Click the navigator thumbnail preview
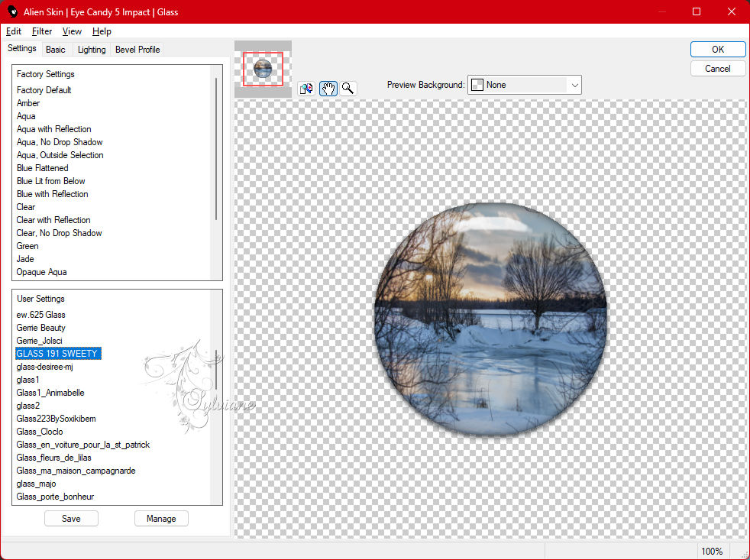The image size is (750, 560). pyautogui.click(x=263, y=70)
